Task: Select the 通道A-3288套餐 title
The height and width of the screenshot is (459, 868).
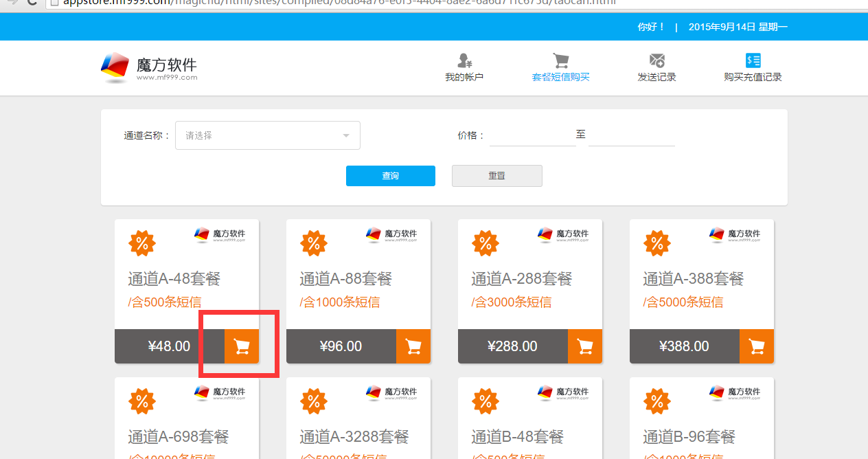Action: pos(354,437)
